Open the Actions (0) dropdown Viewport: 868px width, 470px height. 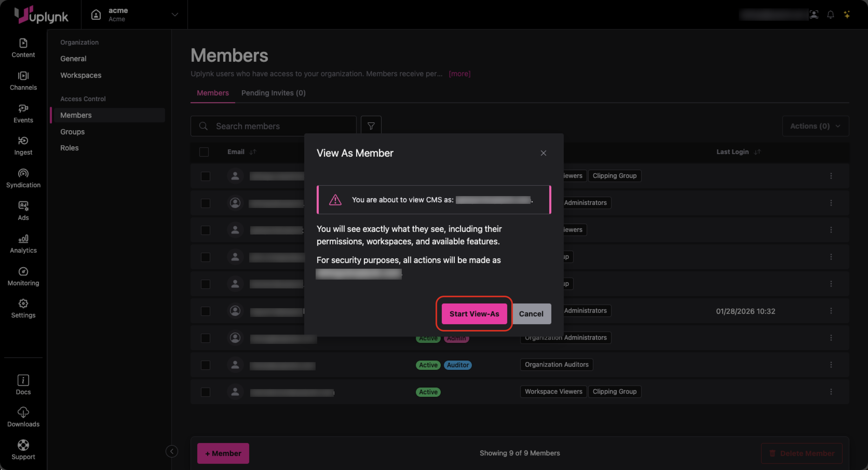point(815,126)
